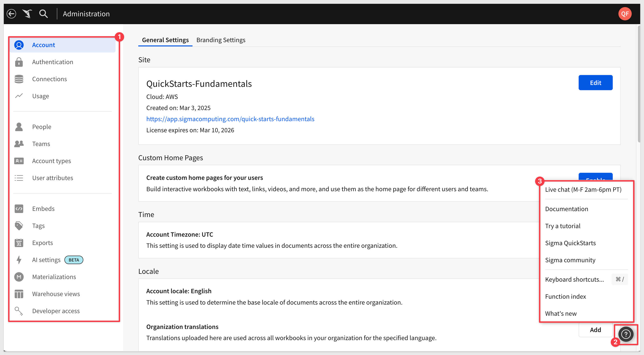Viewport: 644px width, 355px height.
Task: Open the Account section in sidebar
Action: pyautogui.click(x=63, y=45)
